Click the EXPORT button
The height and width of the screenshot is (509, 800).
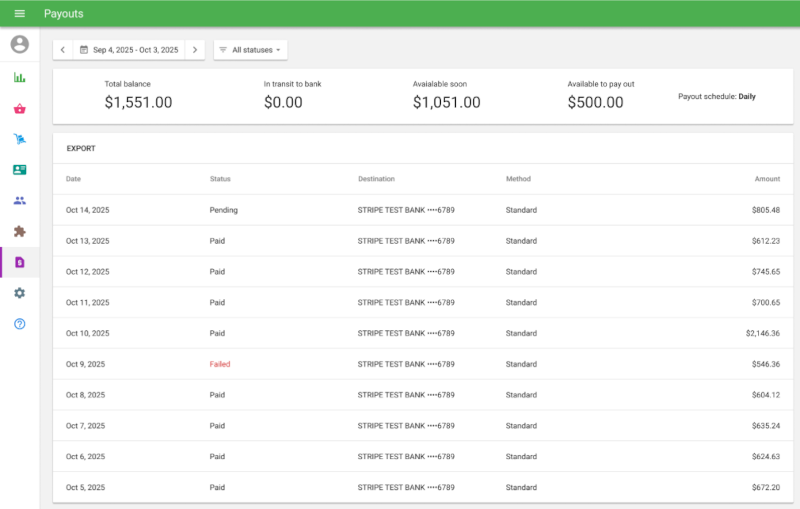(81, 148)
